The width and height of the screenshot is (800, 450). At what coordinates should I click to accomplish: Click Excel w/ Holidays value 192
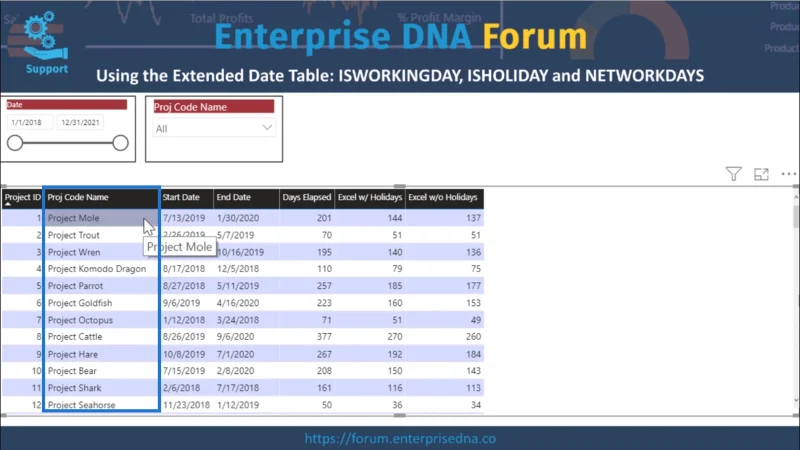pos(395,354)
